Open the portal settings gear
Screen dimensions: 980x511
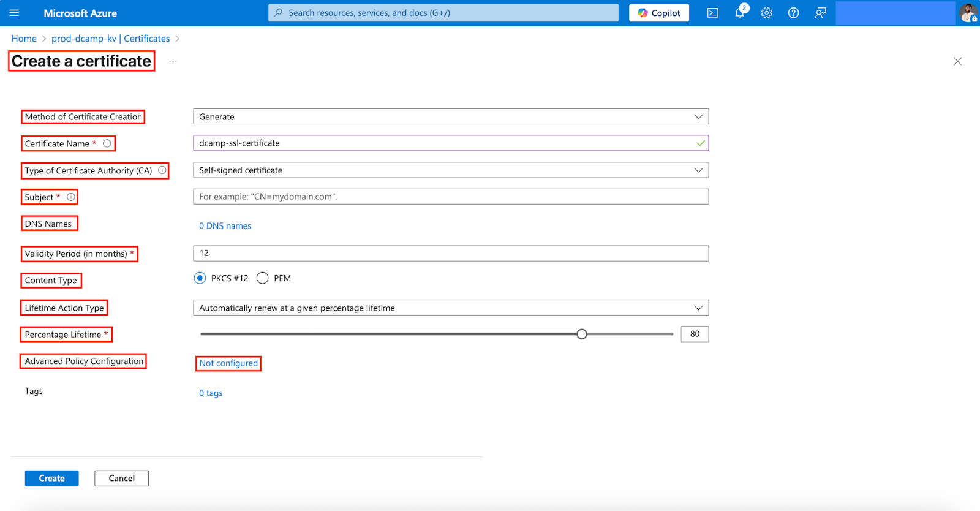pos(767,13)
